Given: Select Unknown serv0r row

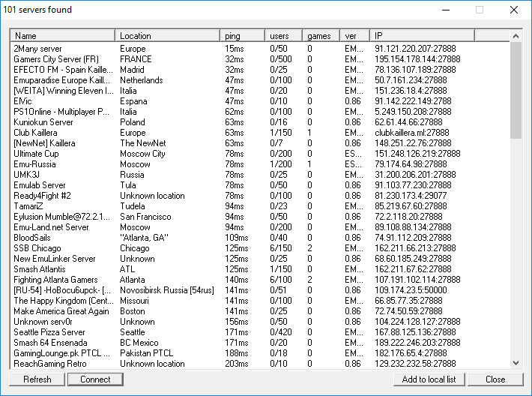Looking at the screenshot, I should (x=260, y=322).
